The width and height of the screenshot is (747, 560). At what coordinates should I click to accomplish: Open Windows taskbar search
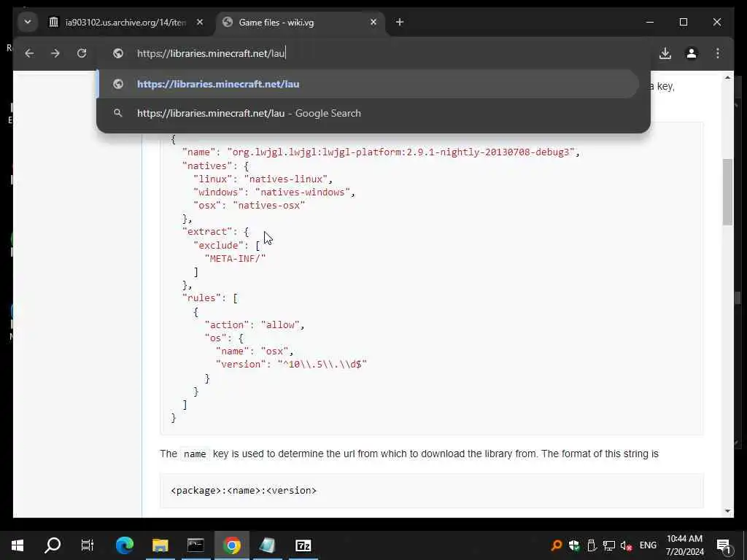coord(53,545)
